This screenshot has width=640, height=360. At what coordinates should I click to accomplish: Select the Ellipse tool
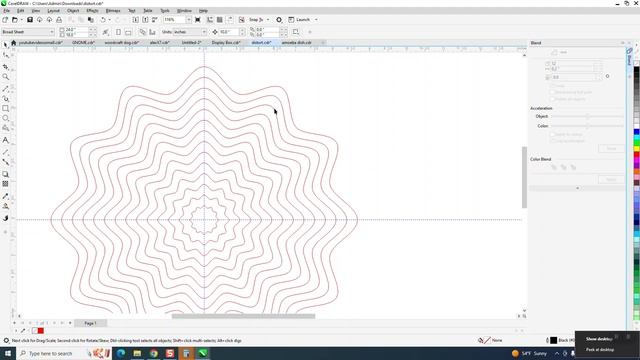tap(5, 118)
